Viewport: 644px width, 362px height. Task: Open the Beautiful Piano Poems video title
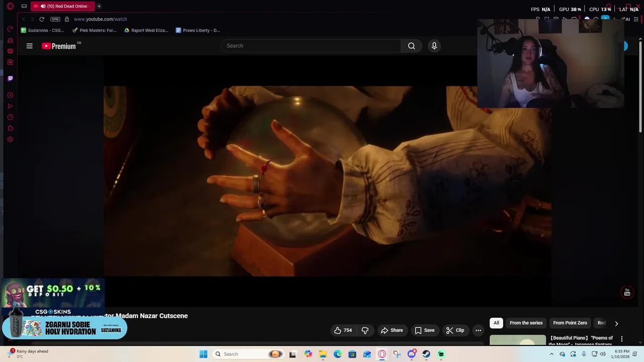tap(581, 341)
